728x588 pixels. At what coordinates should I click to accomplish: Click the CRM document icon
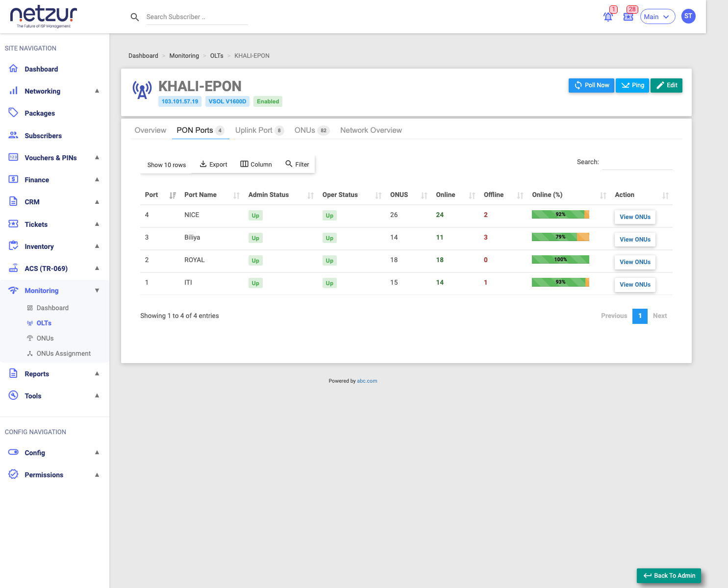point(14,201)
